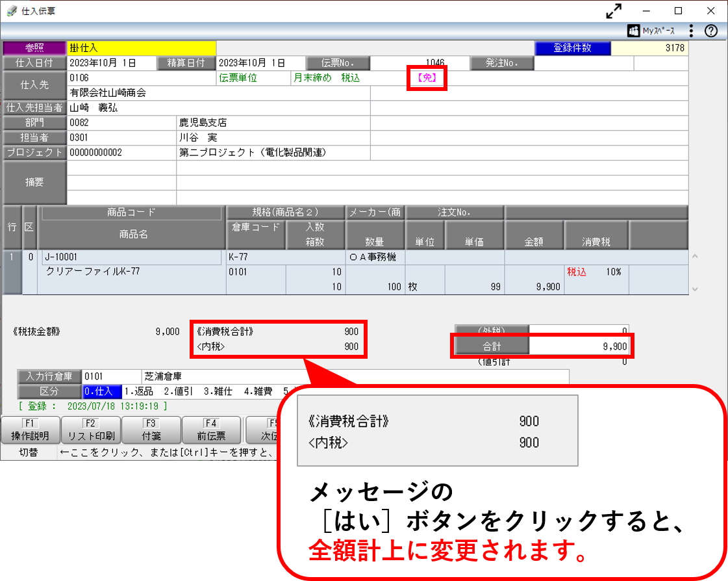
Task: Click the 発注No. button
Action: [x=502, y=63]
